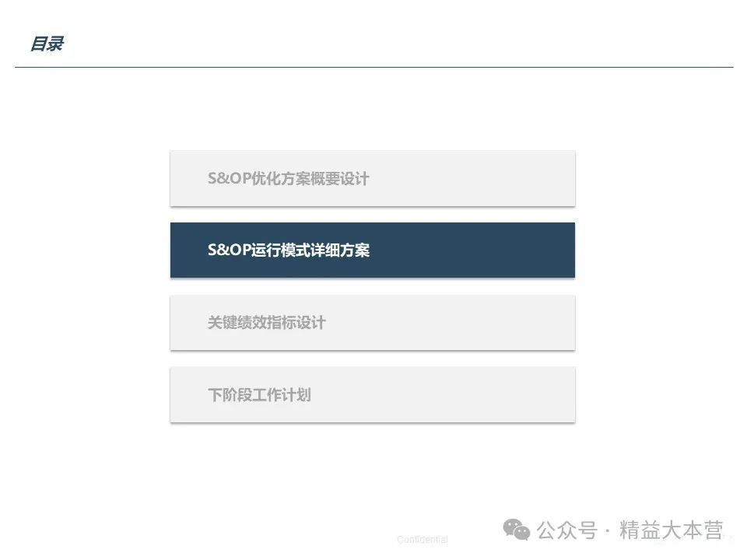Viewport: 747px width, 560px height.
Task: Open the S&OP优化方案概要设计 agenda item
Action: click(373, 179)
